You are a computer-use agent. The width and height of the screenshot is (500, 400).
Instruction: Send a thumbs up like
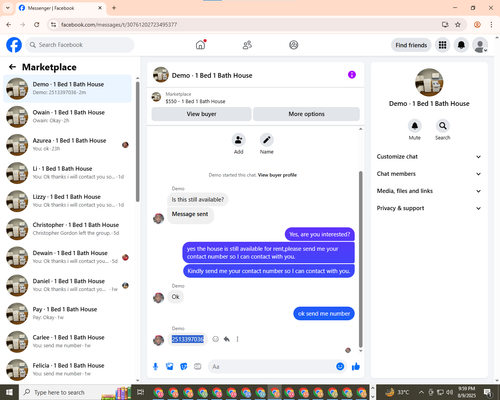coord(356,367)
